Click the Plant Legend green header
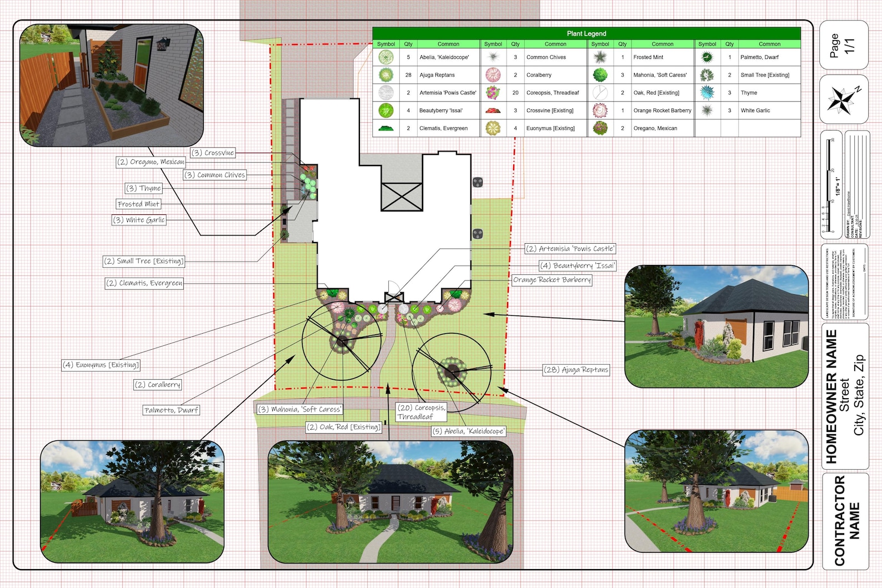882x588 pixels. tap(587, 33)
